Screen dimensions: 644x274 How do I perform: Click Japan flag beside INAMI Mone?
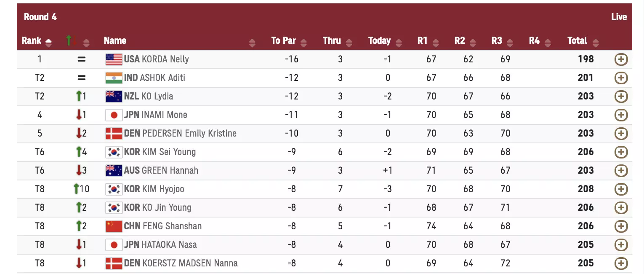tap(114, 115)
